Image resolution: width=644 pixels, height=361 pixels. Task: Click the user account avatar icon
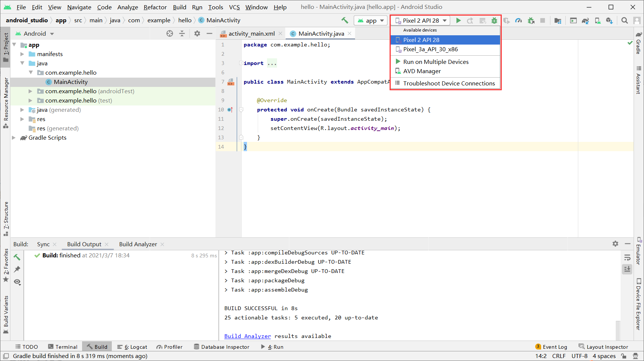[x=637, y=20]
